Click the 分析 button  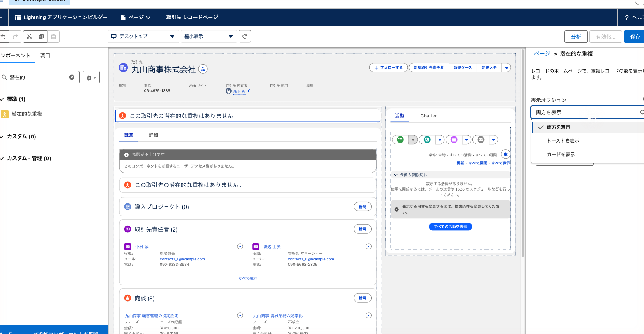click(x=576, y=37)
